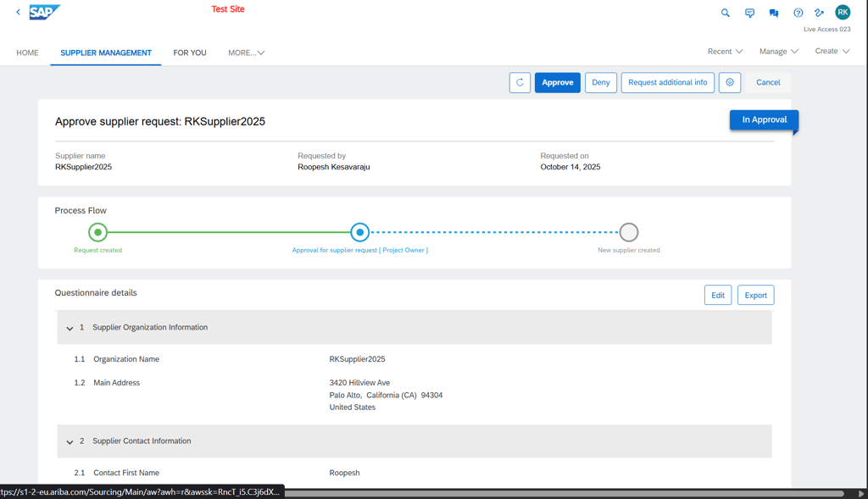Click the Organization Name value RKSupplier2025

click(357, 359)
